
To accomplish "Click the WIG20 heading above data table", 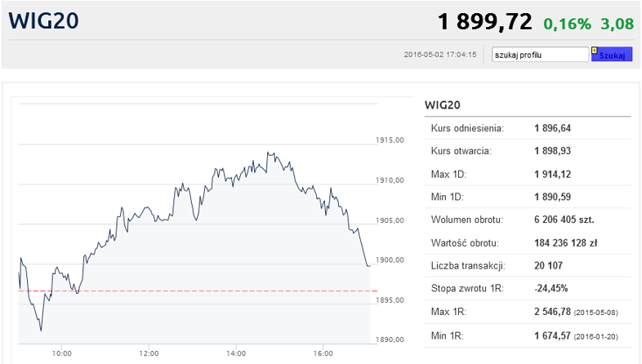I will coord(443,105).
